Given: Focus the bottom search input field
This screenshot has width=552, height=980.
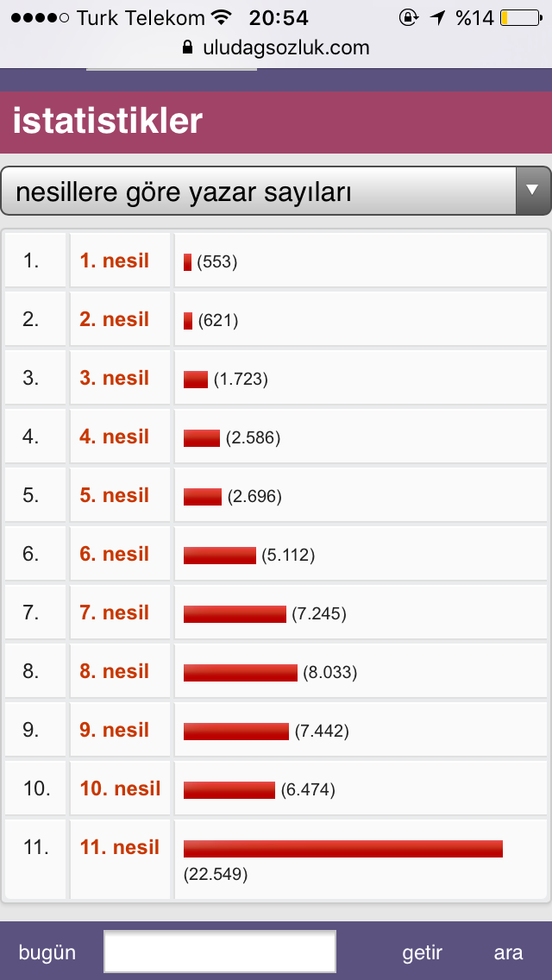Looking at the screenshot, I should click(x=220, y=952).
